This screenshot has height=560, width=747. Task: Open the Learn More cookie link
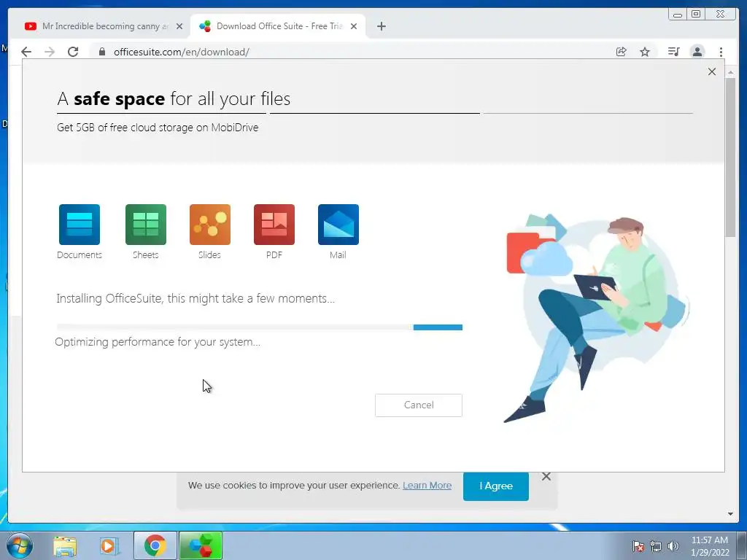pyautogui.click(x=427, y=485)
